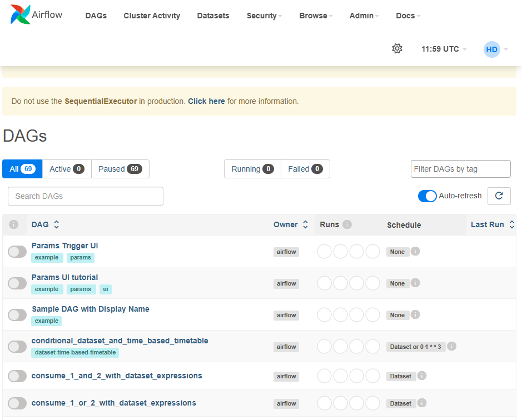Click None schedule badge for Params UI tutorial
The width and height of the screenshot is (522, 420).
[x=397, y=283]
